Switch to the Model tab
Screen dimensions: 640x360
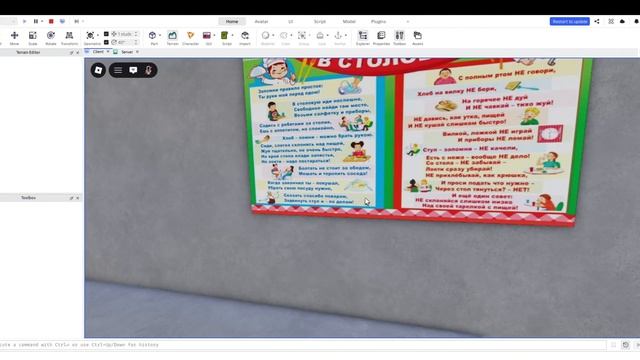coord(349,21)
